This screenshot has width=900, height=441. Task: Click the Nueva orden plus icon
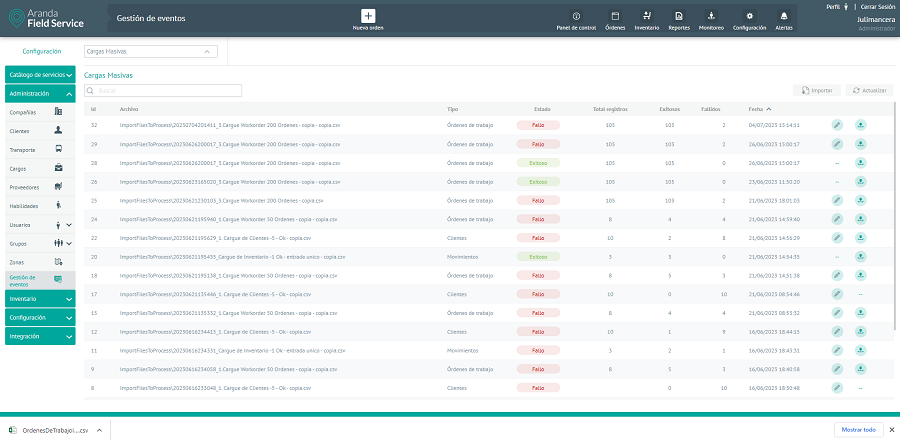click(x=368, y=16)
